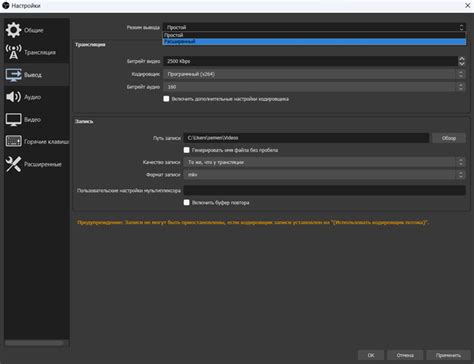474x364 pixels.
Task: Close the Настройки window
Action: 468,5
